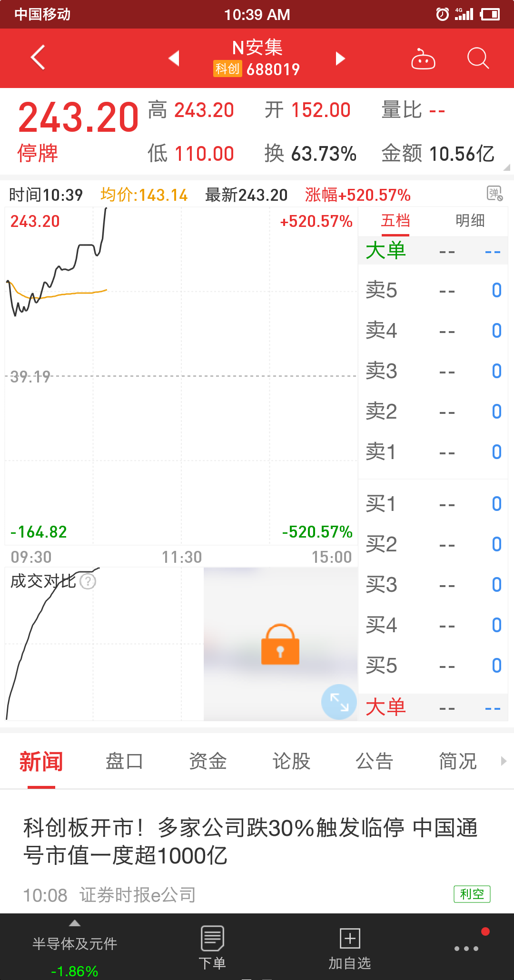The image size is (514, 980).
Task: Expand quote details corner triangle
Action: pyautogui.click(x=506, y=167)
